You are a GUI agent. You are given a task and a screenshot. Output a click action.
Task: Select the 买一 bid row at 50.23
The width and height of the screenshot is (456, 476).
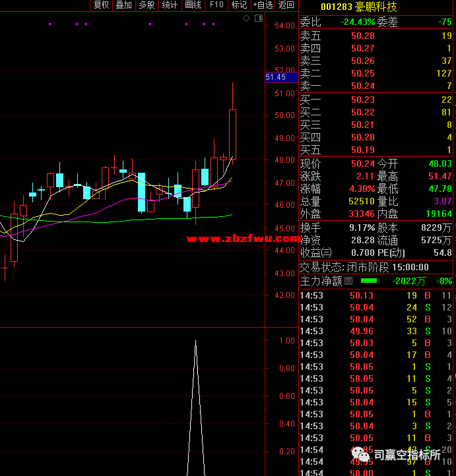pos(375,100)
